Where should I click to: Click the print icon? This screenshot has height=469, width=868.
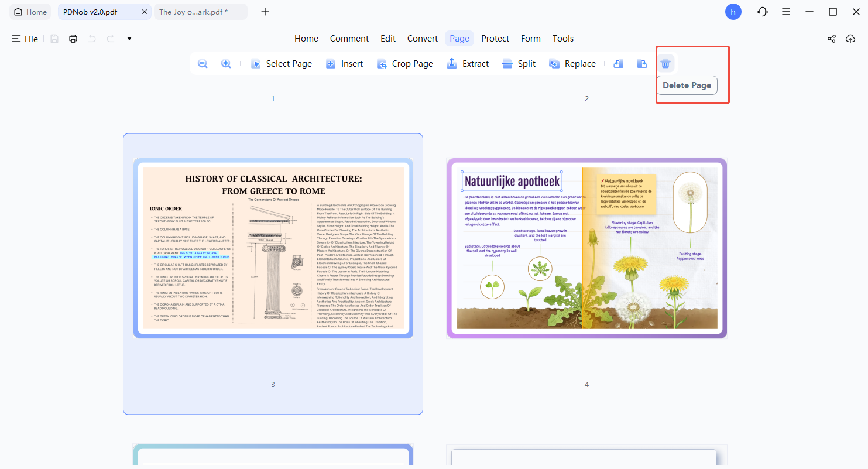[x=73, y=39]
